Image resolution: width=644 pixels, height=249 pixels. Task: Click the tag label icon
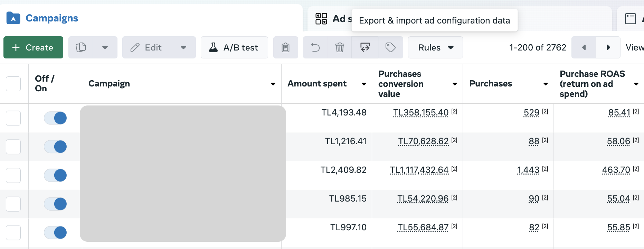(x=390, y=47)
